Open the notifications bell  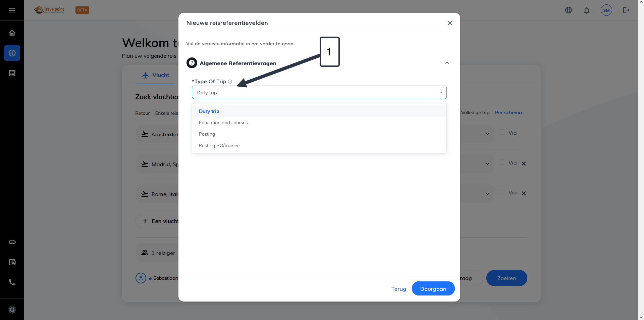click(x=587, y=10)
